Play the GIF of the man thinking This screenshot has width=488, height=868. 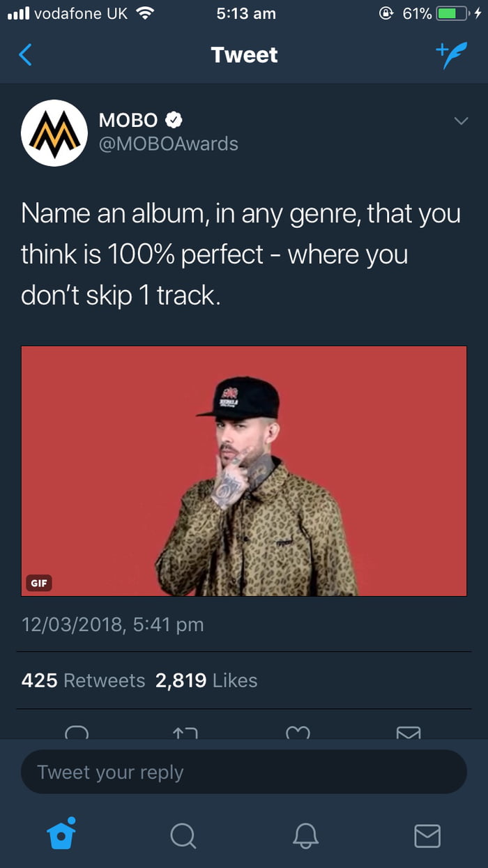(x=244, y=471)
